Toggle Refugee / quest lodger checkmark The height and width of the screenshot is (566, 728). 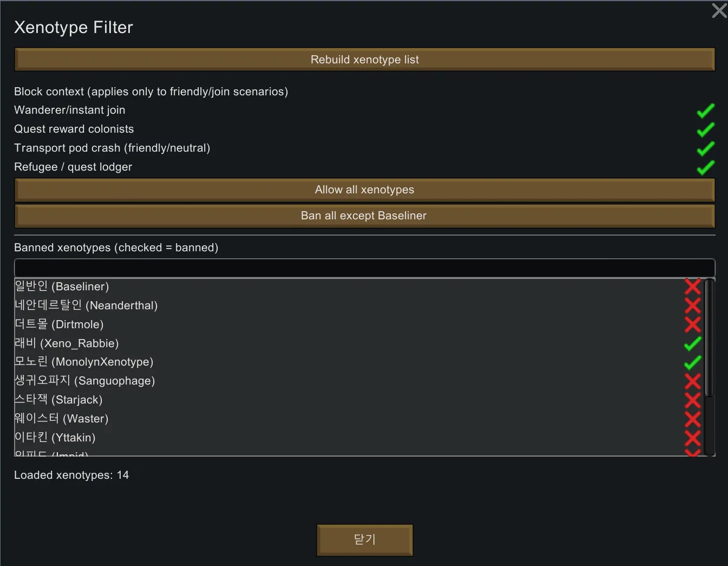click(x=705, y=167)
